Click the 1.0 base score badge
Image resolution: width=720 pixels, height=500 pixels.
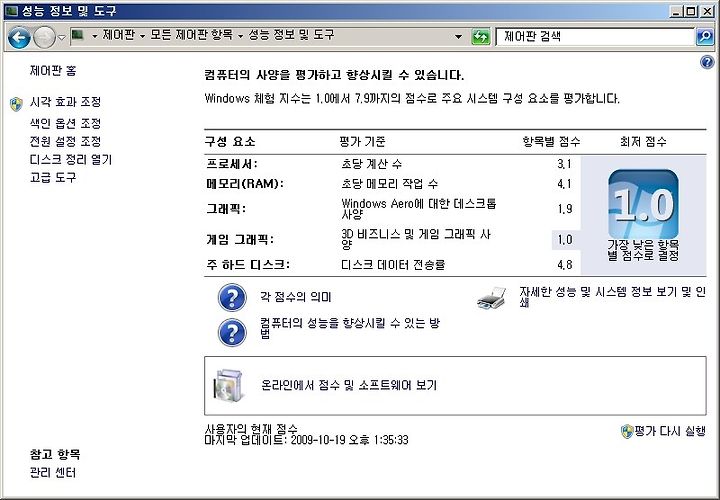pyautogui.click(x=643, y=204)
